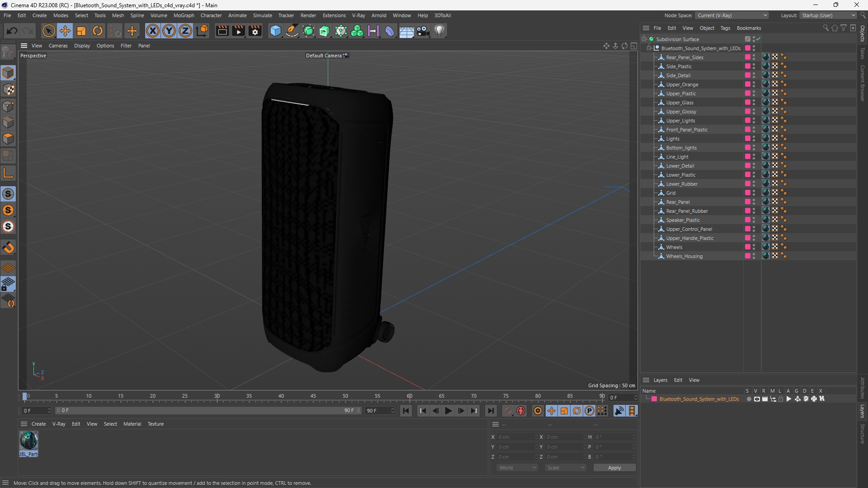This screenshot has height=488, width=868.
Task: Open the Layout Startup dropdown
Action: pyautogui.click(x=828, y=15)
